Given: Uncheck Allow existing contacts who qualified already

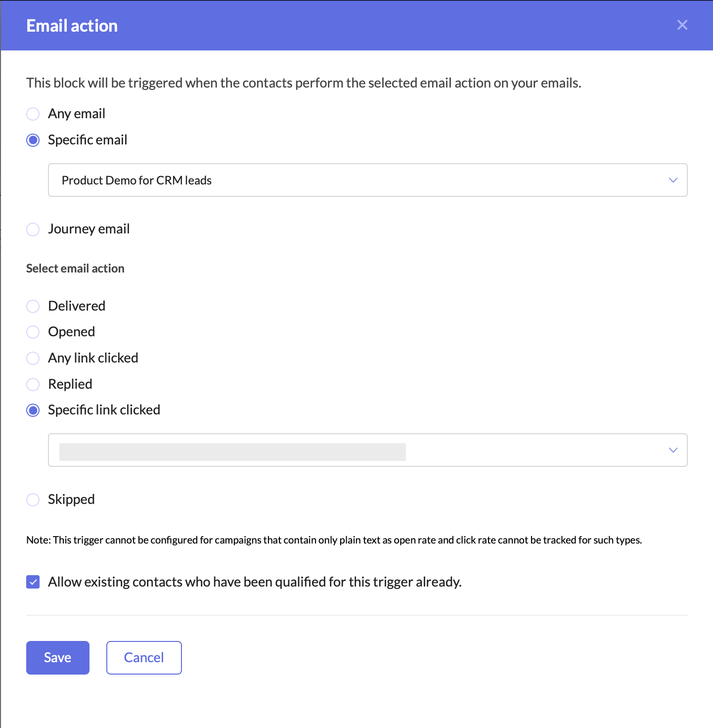Looking at the screenshot, I should (x=33, y=582).
